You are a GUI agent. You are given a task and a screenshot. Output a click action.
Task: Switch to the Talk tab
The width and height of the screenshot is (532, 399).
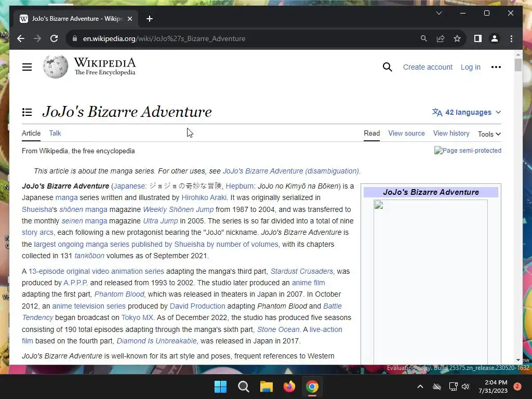click(55, 134)
